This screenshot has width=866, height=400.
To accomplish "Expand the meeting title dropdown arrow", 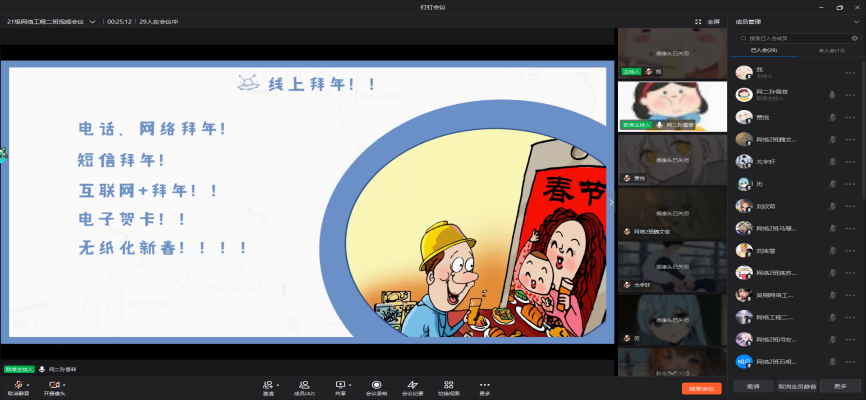I will [x=93, y=20].
